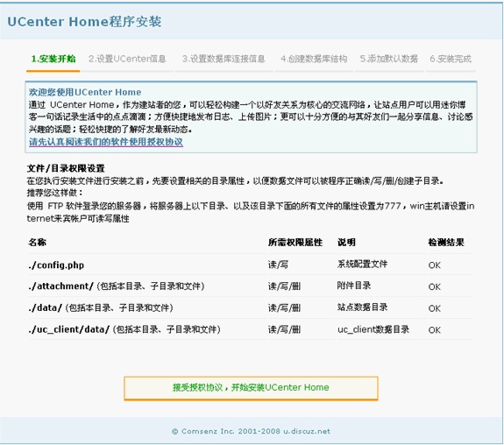Click the 所需权限属性 column header

tap(295, 243)
